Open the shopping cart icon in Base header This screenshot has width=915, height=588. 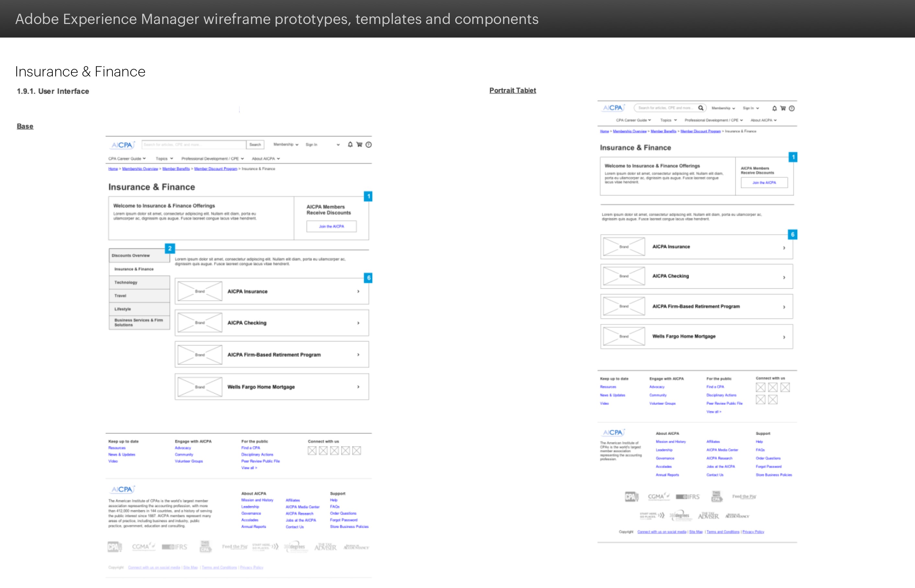point(359,144)
